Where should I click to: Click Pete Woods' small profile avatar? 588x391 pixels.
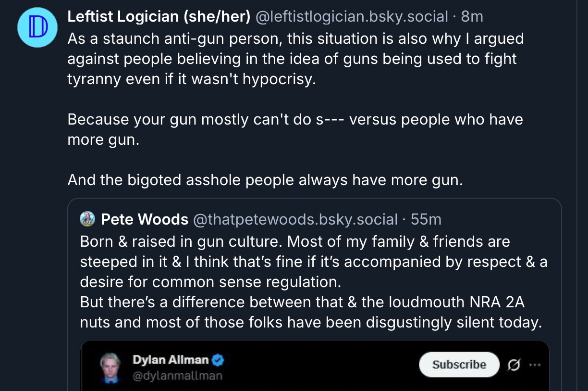(x=87, y=219)
